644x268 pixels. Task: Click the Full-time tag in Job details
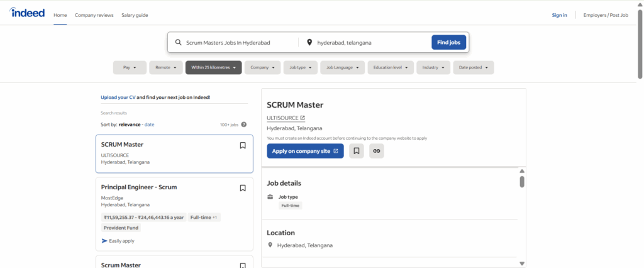coord(291,206)
